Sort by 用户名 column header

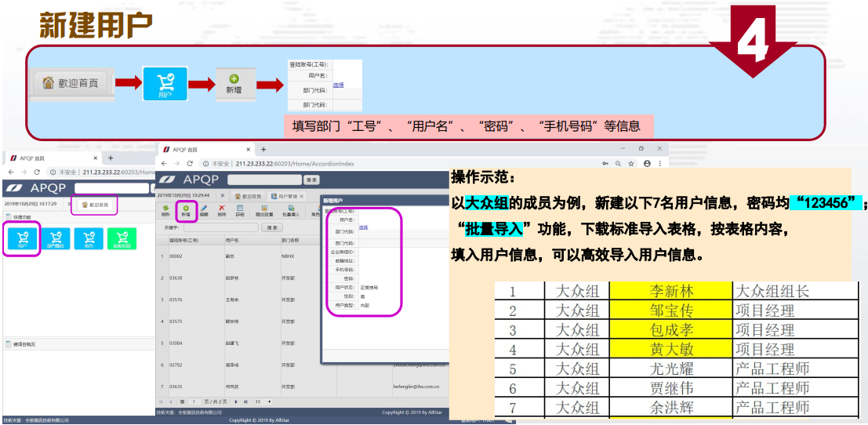coord(252,240)
